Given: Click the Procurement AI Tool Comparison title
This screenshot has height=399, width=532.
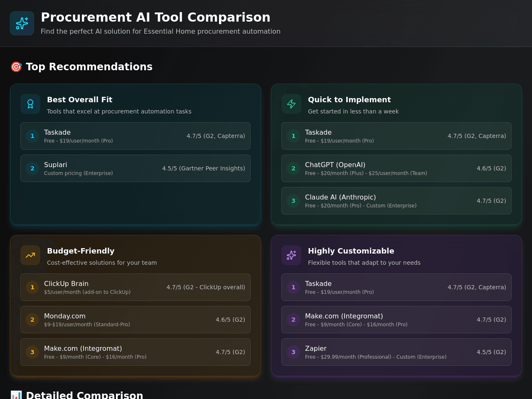Looking at the screenshot, I should [155, 17].
